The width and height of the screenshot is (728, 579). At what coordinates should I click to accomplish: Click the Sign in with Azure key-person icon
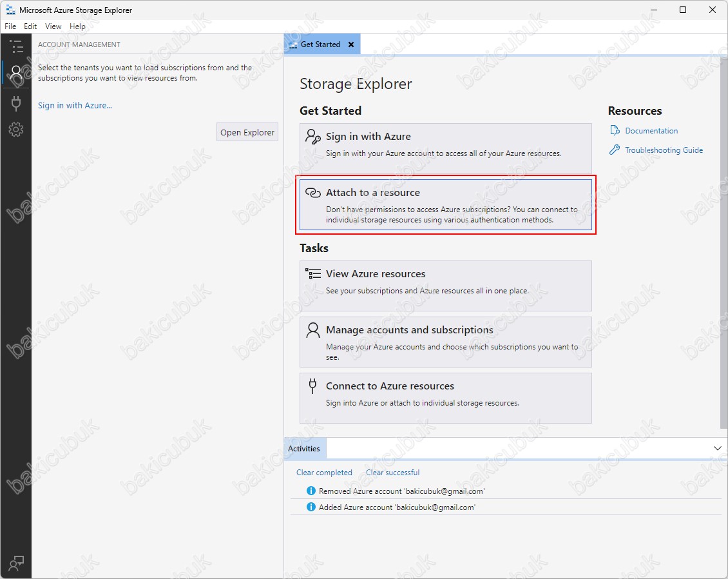click(x=313, y=137)
